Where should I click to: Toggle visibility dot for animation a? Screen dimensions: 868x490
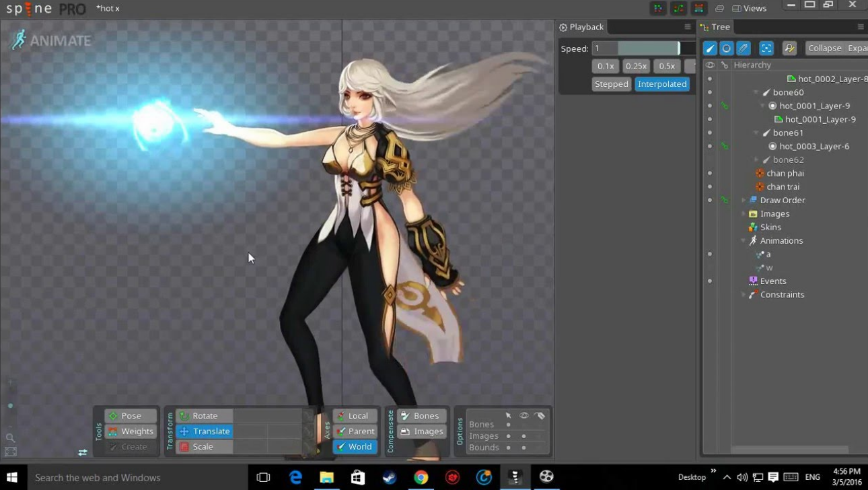(x=710, y=254)
